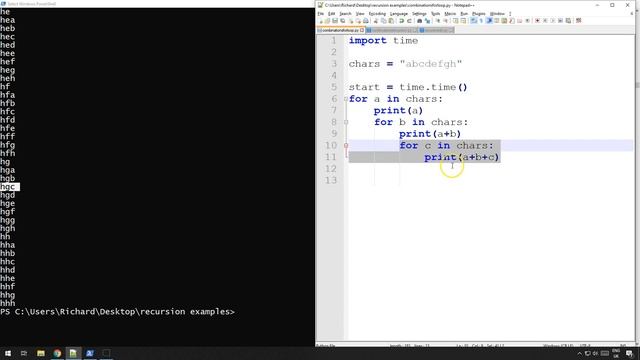
Task: Open the Language menu
Action: 399,13
